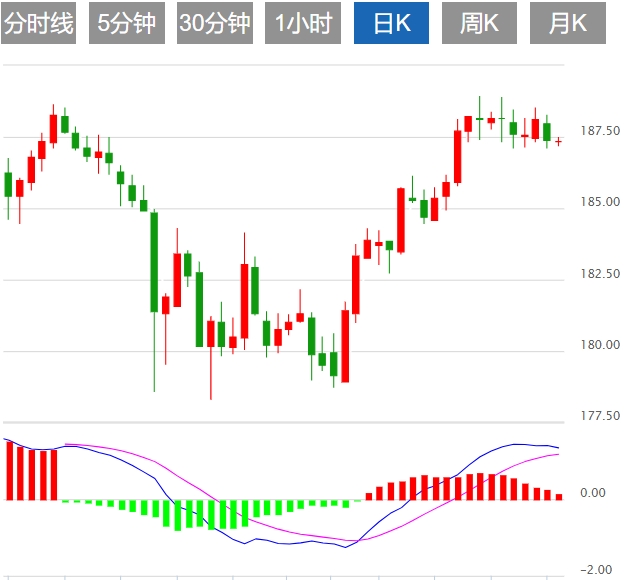Image resolution: width=636 pixels, height=580 pixels.
Task: Click the tallest green candlestick body
Action: (155, 262)
